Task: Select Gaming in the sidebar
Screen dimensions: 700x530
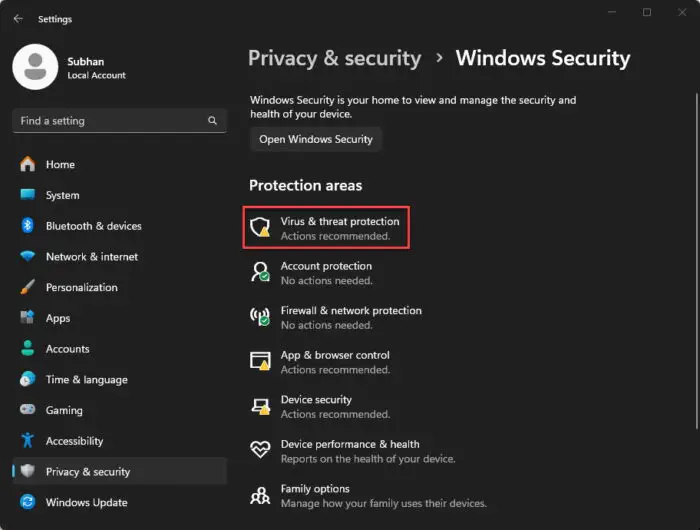Action: pyautogui.click(x=120, y=410)
